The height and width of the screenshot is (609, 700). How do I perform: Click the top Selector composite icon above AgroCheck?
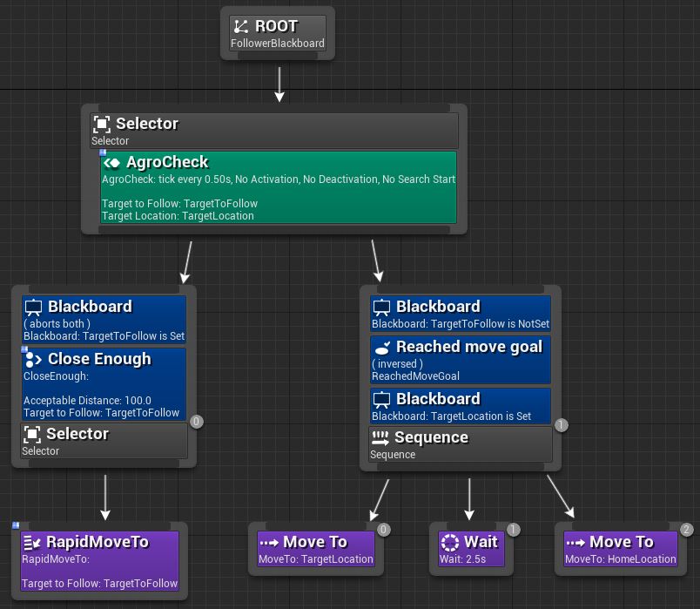coord(102,125)
